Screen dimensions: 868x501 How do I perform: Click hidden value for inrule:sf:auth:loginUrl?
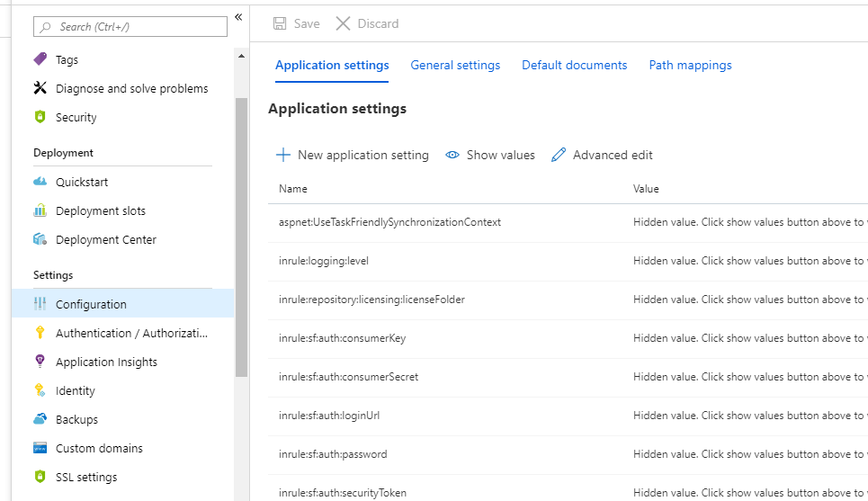(x=750, y=416)
